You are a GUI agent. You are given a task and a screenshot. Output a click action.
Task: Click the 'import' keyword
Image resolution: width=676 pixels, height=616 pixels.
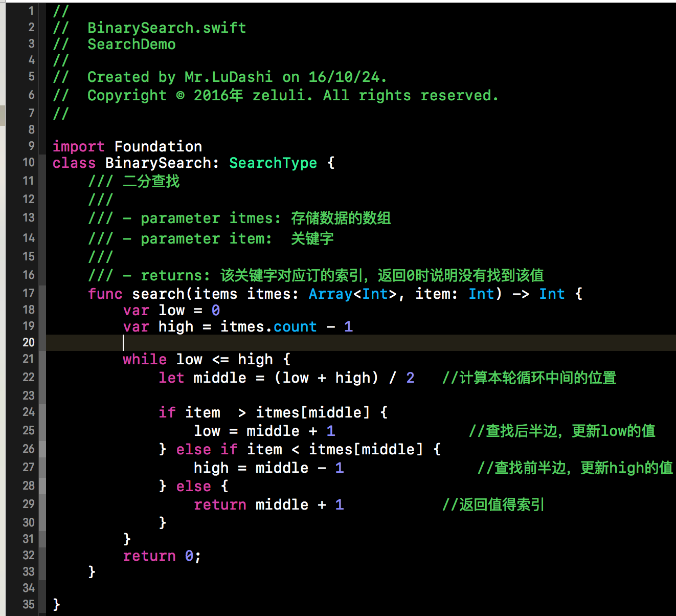(79, 146)
